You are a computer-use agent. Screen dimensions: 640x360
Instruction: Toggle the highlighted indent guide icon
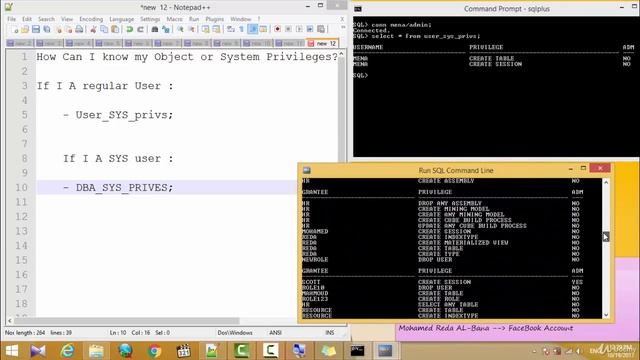coord(252,29)
